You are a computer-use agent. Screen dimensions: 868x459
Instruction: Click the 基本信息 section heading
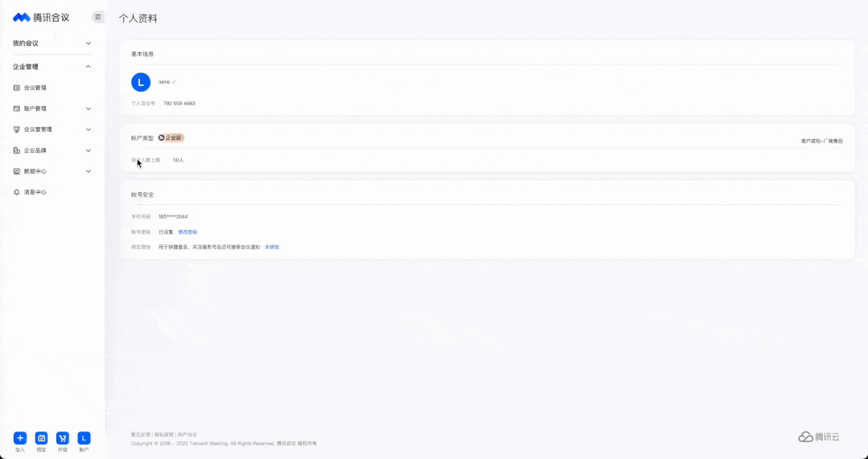pyautogui.click(x=142, y=54)
